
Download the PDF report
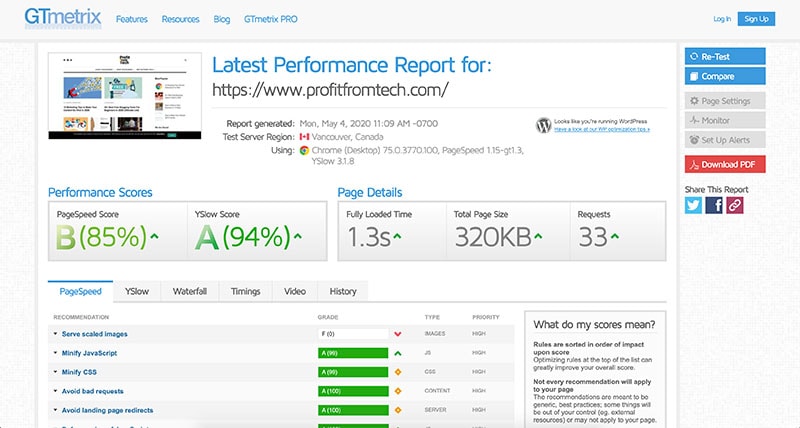pyautogui.click(x=725, y=164)
